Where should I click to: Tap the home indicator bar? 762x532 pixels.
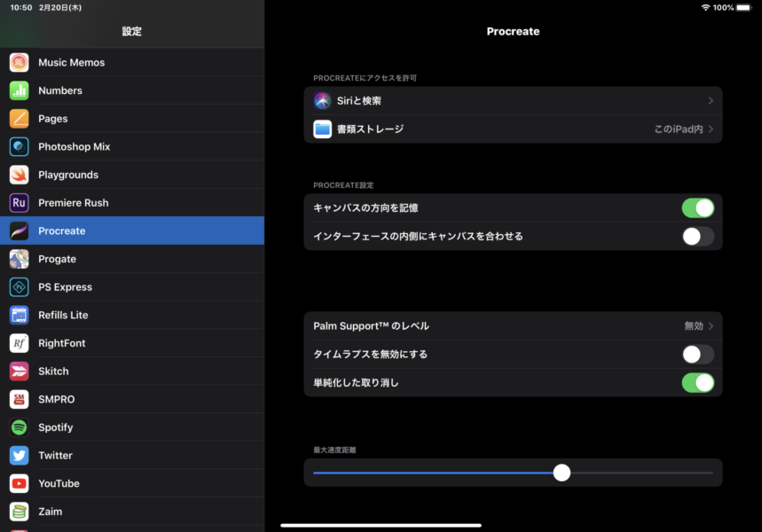381,525
